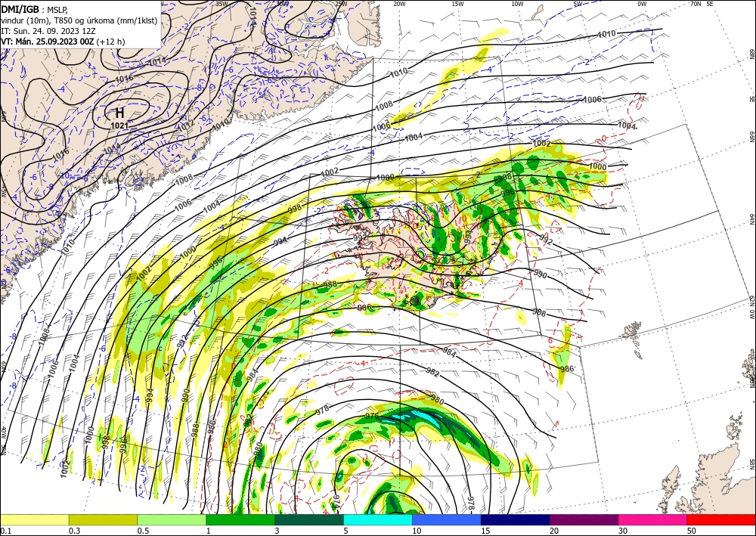Click the '0.3' legend scale value

pyautogui.click(x=74, y=531)
